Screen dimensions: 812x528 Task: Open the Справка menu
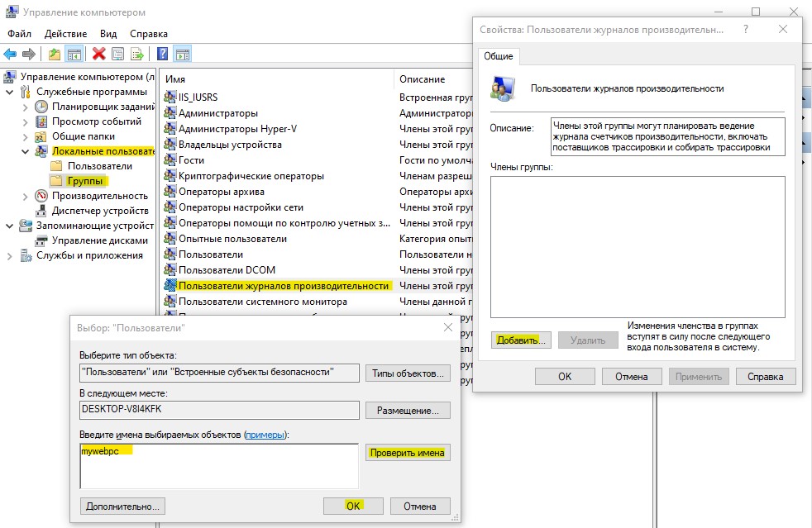[149, 34]
